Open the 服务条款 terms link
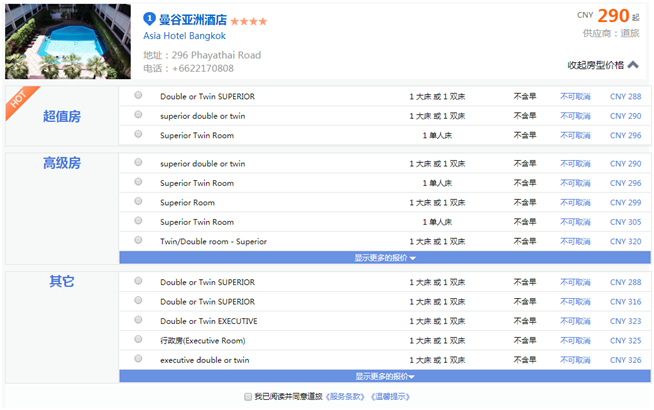Viewport: 654px width, 410px height. [x=345, y=397]
